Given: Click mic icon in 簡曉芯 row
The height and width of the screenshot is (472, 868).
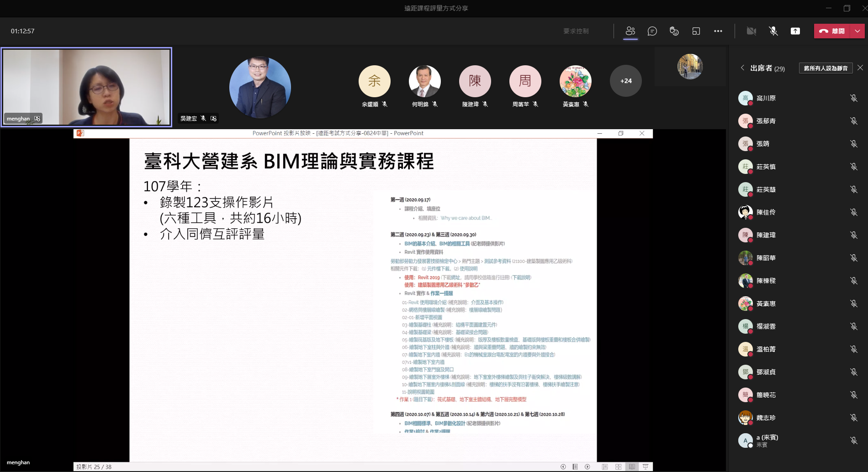Looking at the screenshot, I should pyautogui.click(x=853, y=395).
